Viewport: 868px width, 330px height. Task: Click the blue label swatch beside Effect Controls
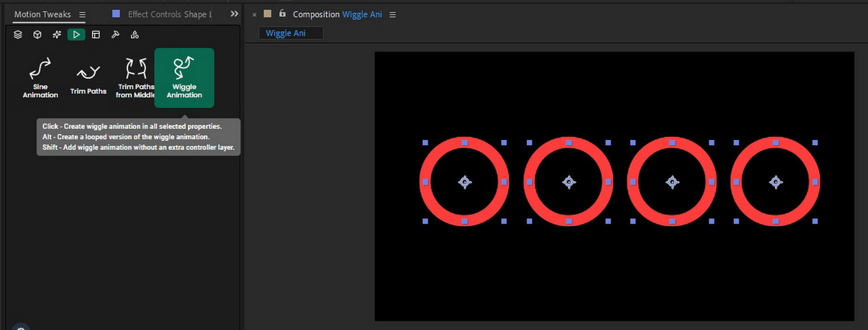116,14
